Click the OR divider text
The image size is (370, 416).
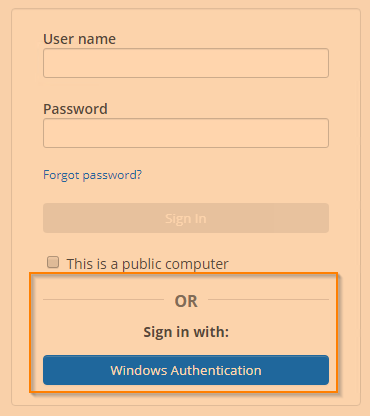click(186, 301)
